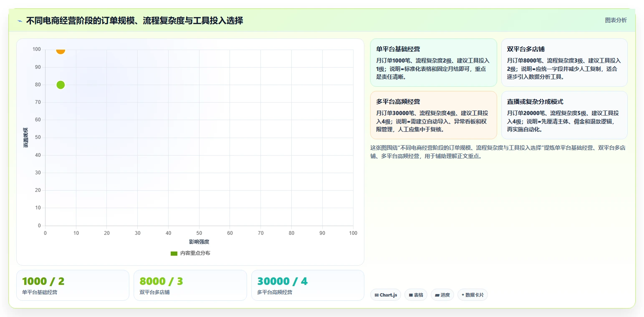This screenshot has width=644, height=317.
Task: Click the 进度 tag chip
Action: click(442, 295)
